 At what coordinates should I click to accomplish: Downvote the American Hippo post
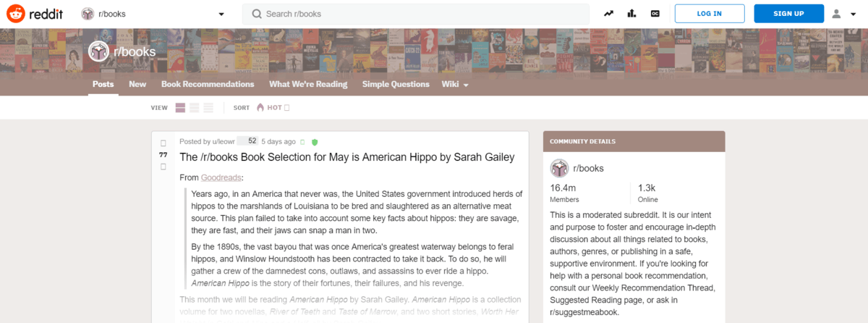coord(163,167)
